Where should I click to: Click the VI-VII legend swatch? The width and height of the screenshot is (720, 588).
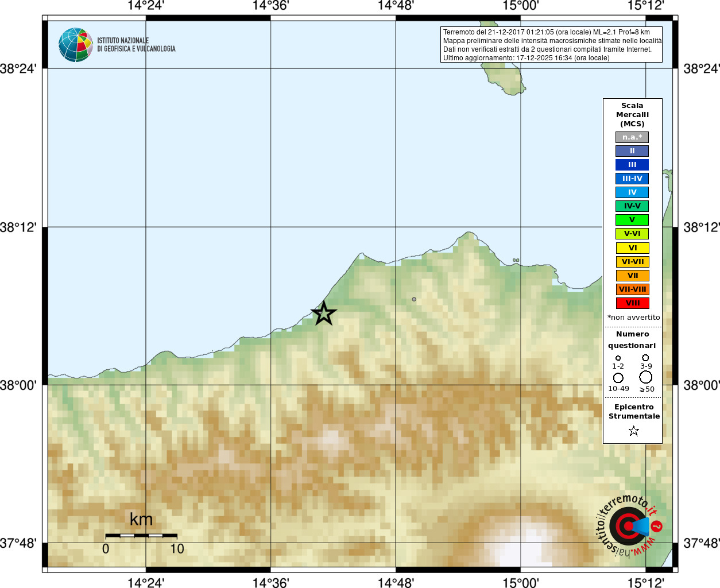[x=632, y=262]
